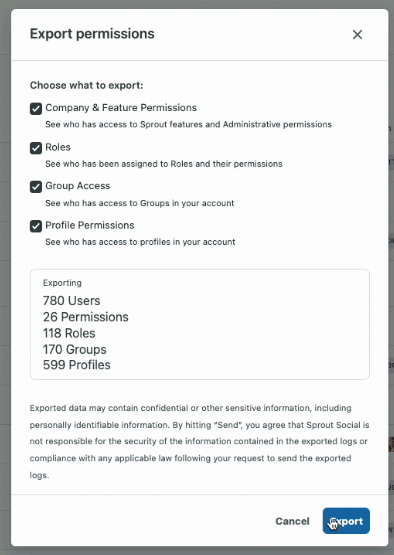Uncheck Company & Feature Permissions checkbox
This screenshot has width=394, height=555.
pyautogui.click(x=36, y=109)
